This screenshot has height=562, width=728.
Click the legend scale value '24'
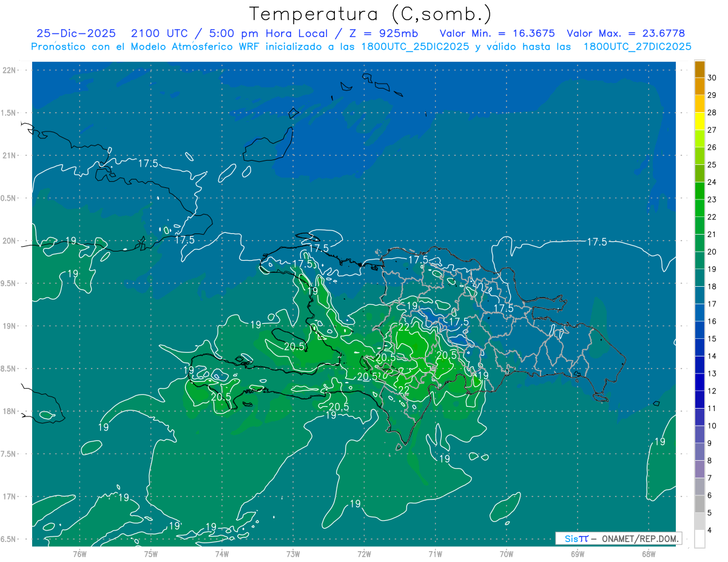pyautogui.click(x=712, y=182)
